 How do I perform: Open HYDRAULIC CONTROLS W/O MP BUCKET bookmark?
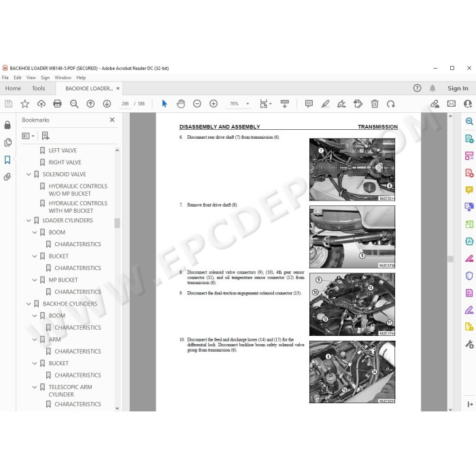[x=78, y=190]
